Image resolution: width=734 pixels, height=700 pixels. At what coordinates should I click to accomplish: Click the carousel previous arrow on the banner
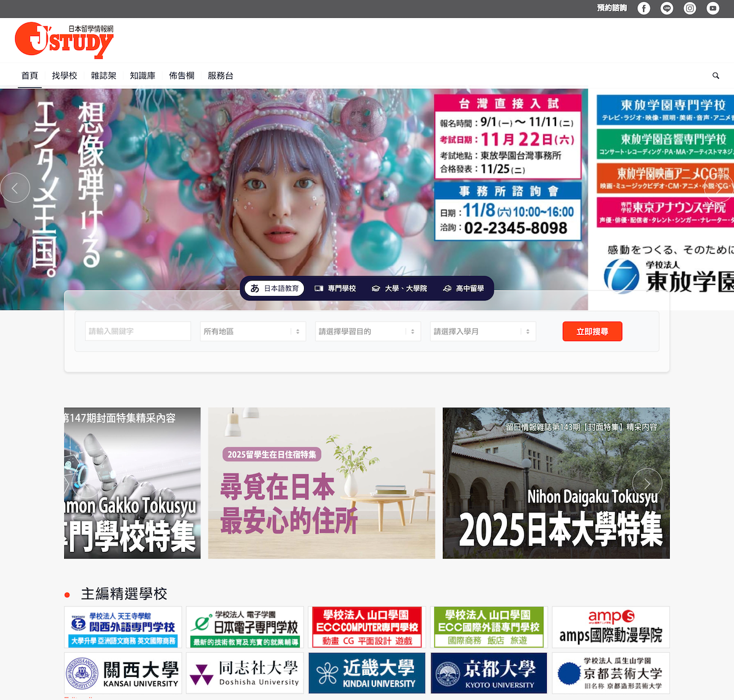[15, 188]
